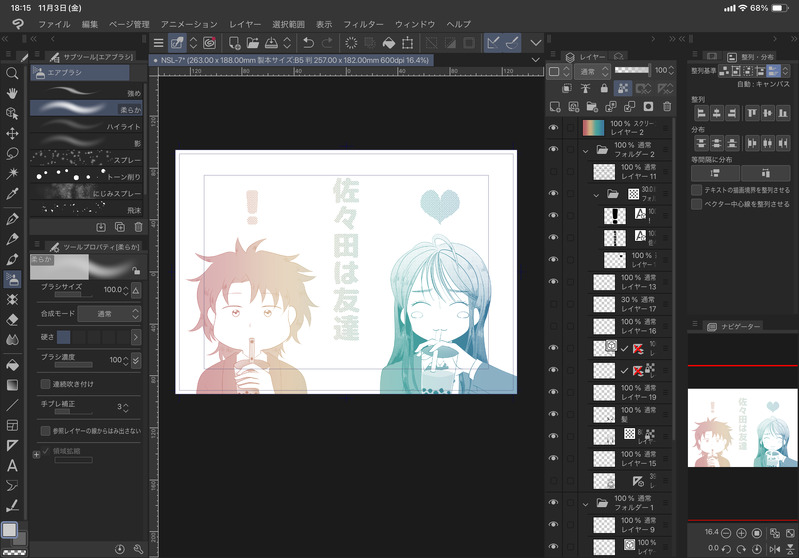Click the Lock layer padlock icon
This screenshot has width=799, height=558.
point(604,89)
